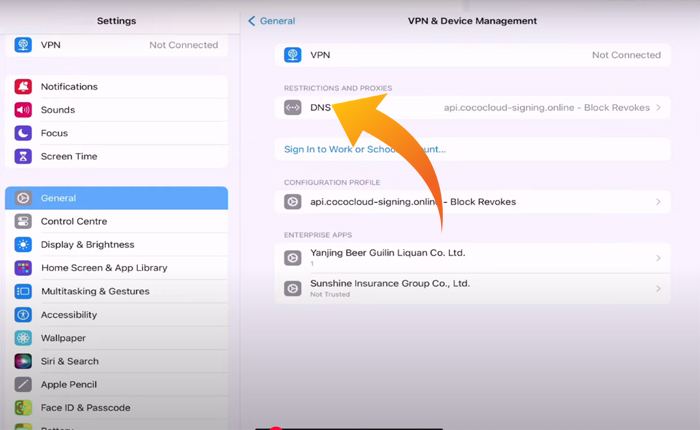700x430 pixels.
Task: Select the Siri & Search icon
Action: pyautogui.click(x=23, y=361)
